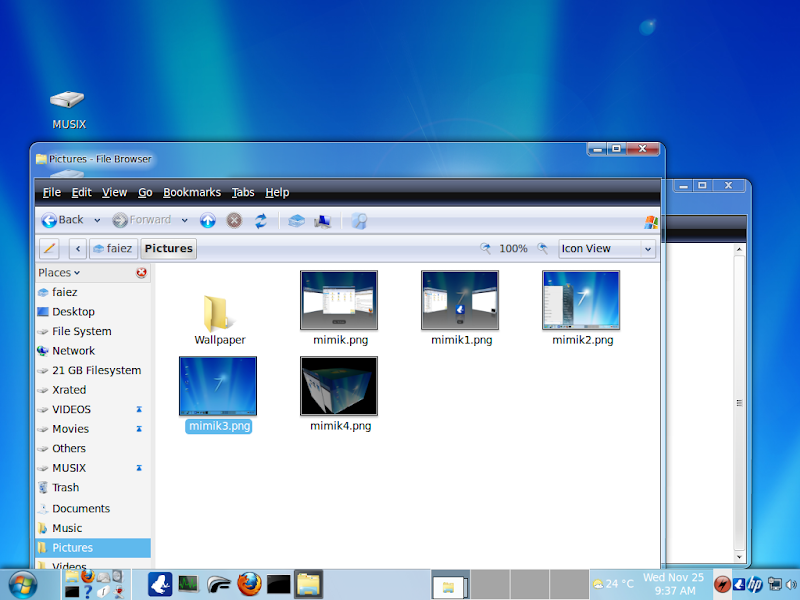Select Music in sidebar

click(93, 528)
